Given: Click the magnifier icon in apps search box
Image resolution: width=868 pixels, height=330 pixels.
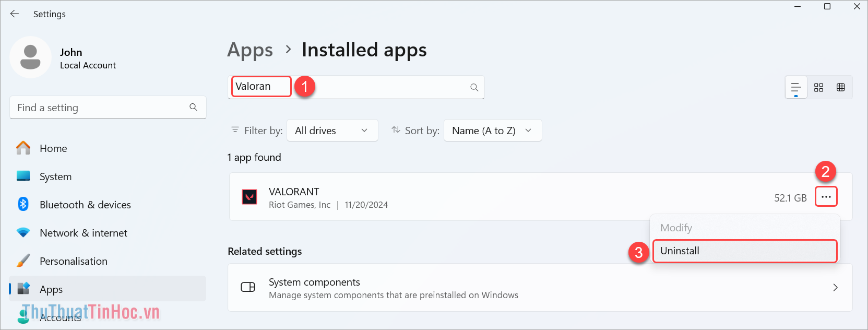Looking at the screenshot, I should point(474,87).
